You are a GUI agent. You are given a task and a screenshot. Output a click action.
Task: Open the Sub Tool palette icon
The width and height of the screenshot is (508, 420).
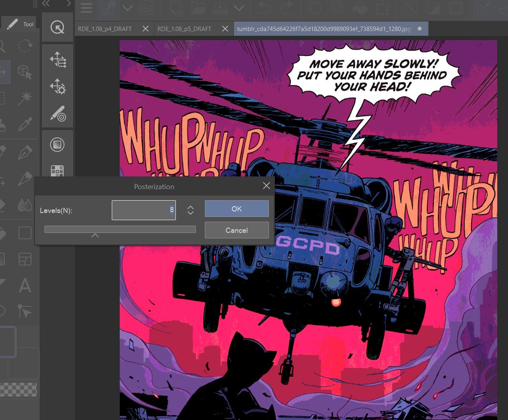click(x=58, y=59)
